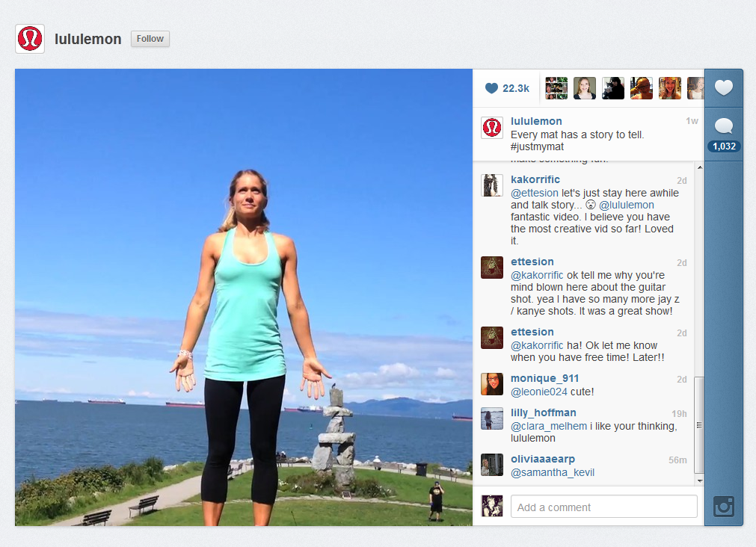Click the comments scrollbar down arrow

click(700, 481)
